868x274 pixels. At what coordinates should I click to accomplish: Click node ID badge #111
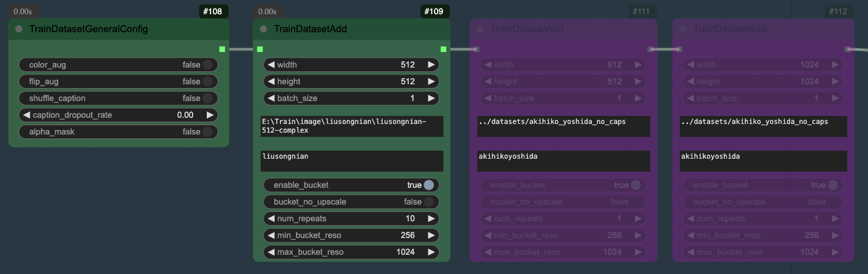(641, 11)
